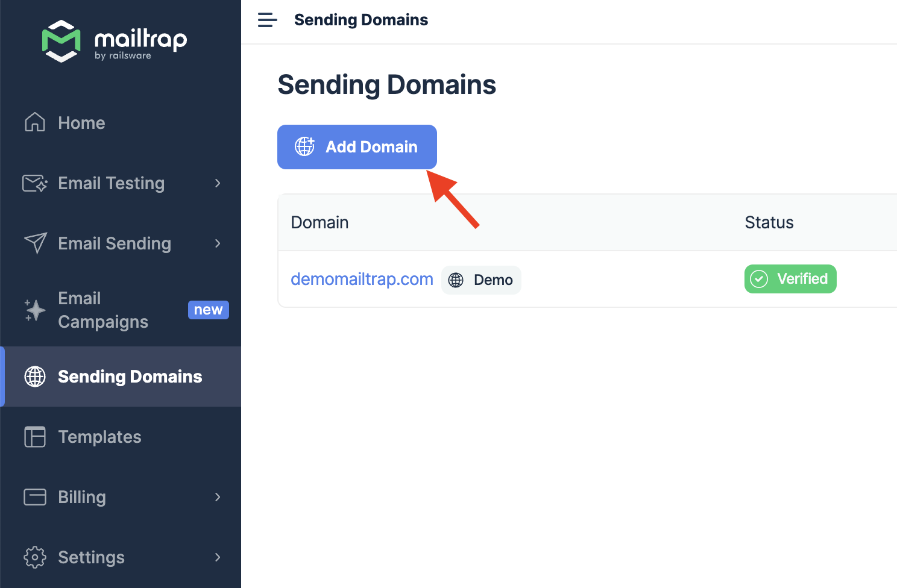Image resolution: width=897 pixels, height=588 pixels.
Task: Click the checkmark icon in the Verified badge
Action: [x=758, y=279]
